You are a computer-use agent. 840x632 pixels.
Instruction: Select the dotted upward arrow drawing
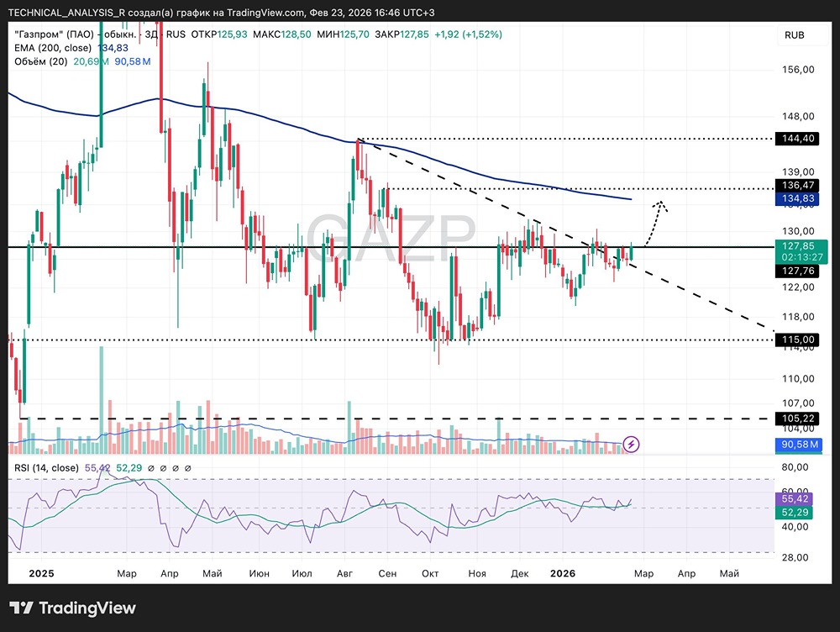[x=656, y=223]
